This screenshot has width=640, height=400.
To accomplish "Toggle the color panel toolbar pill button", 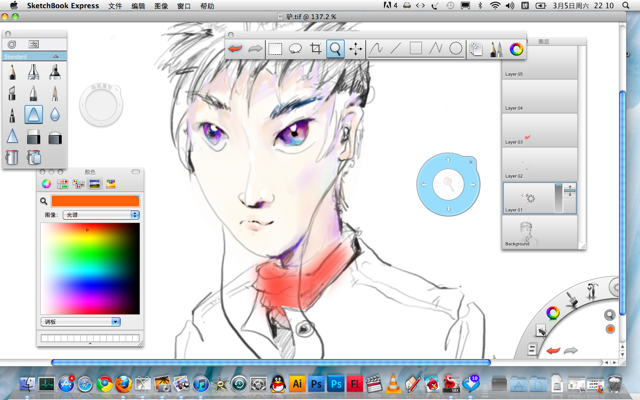I will [x=136, y=172].
